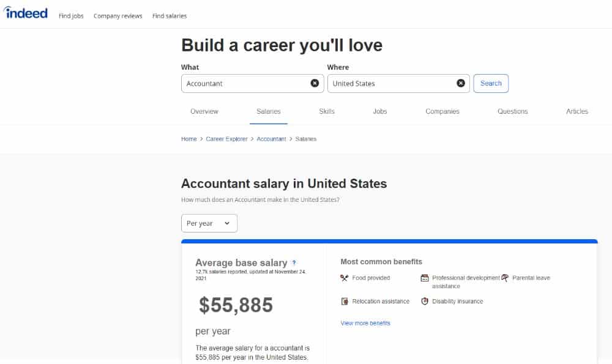
Task: Open Find jobs in top navigation
Action: pyautogui.click(x=71, y=16)
